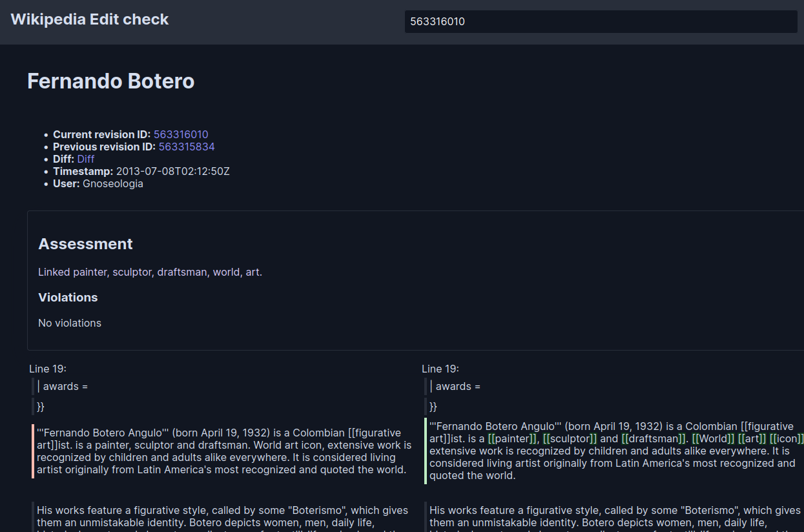
Task: Click "| awards =" in the new revision column
Action: [x=455, y=386]
